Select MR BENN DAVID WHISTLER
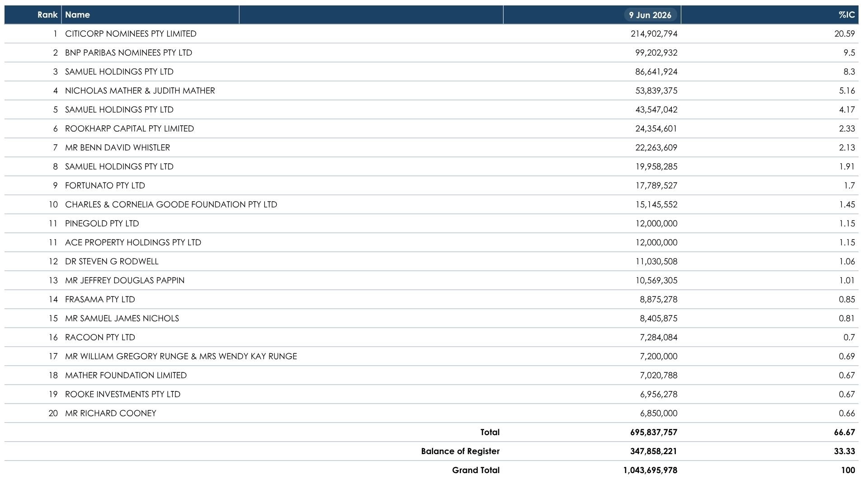This screenshot has width=868, height=488. pos(118,147)
